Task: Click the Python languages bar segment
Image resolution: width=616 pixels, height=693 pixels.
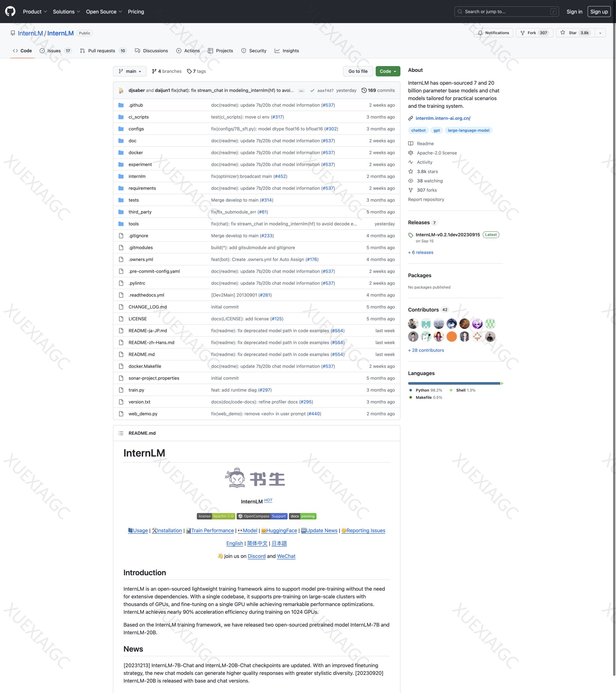Action: [454, 383]
